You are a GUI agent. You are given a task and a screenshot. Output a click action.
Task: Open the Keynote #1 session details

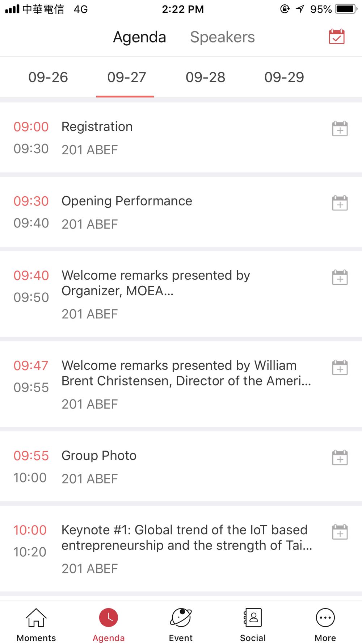tap(181, 549)
